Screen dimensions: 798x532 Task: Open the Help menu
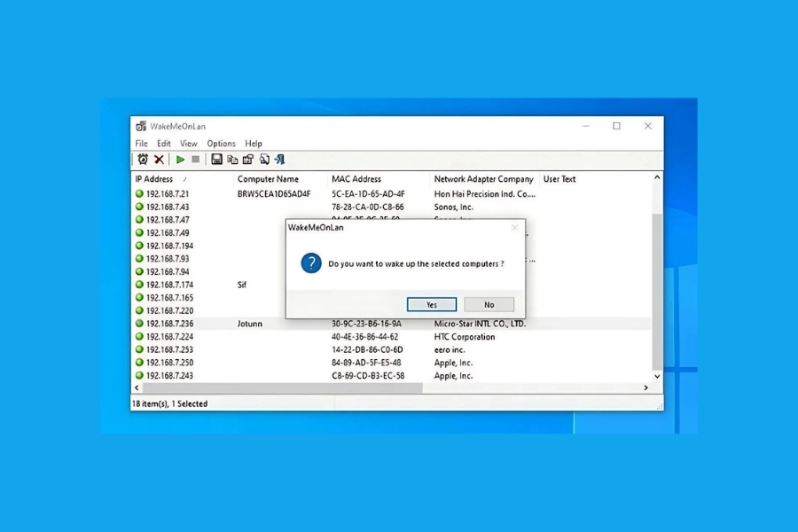(254, 144)
